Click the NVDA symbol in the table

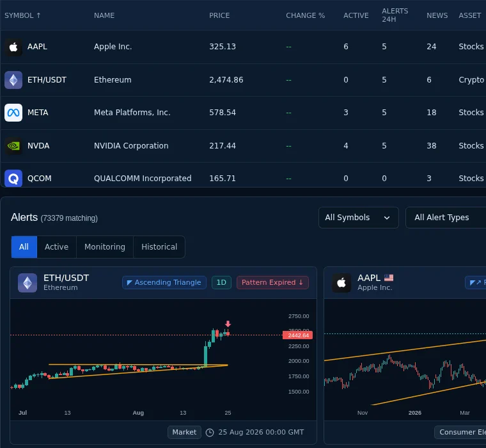pyautogui.click(x=38, y=146)
